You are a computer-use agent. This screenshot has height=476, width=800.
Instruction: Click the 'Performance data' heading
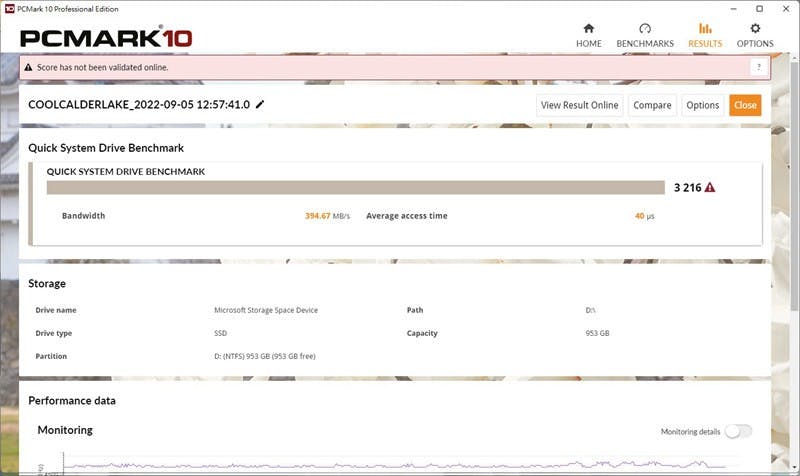click(72, 400)
